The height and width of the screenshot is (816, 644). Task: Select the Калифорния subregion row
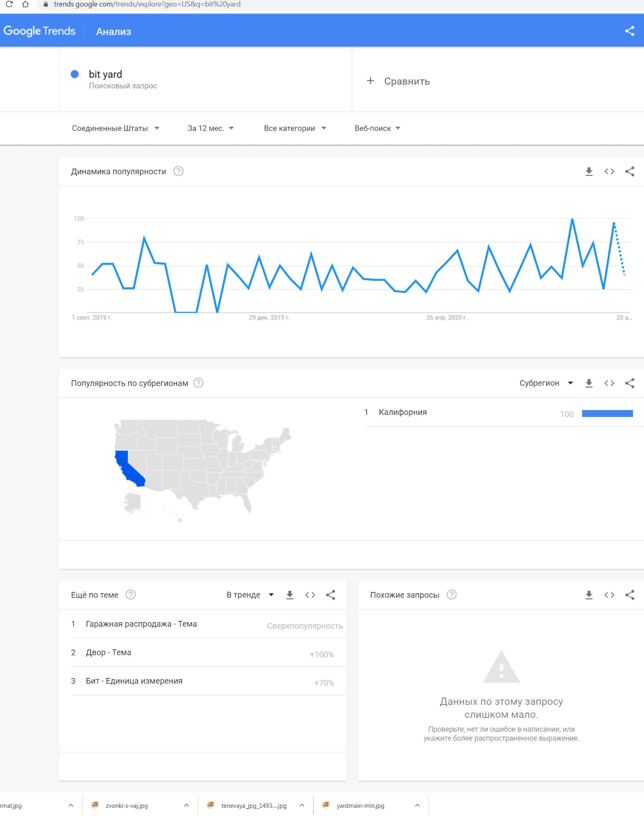pyautogui.click(x=403, y=412)
